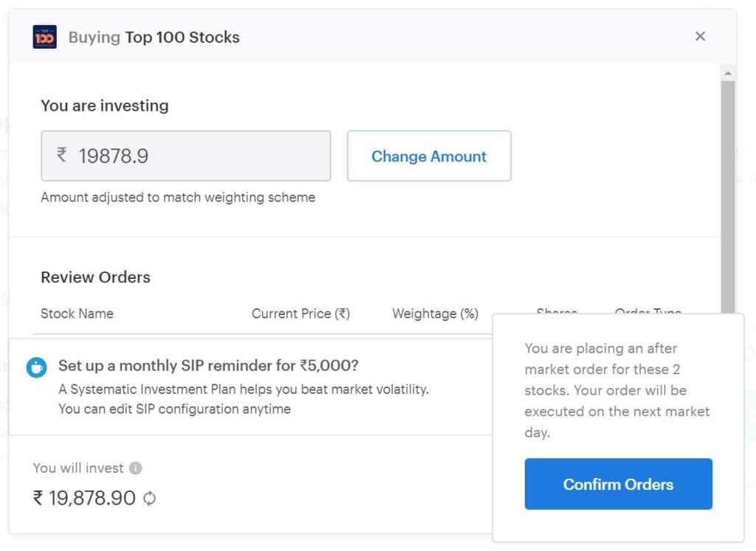The width and height of the screenshot is (756, 551).
Task: Click the investment amount input field
Action: tap(185, 156)
